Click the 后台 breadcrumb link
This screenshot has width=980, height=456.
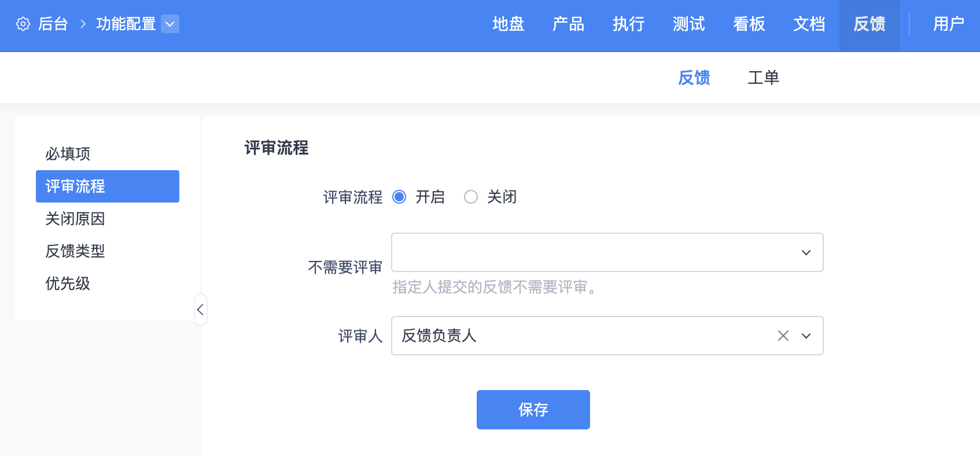coord(53,24)
